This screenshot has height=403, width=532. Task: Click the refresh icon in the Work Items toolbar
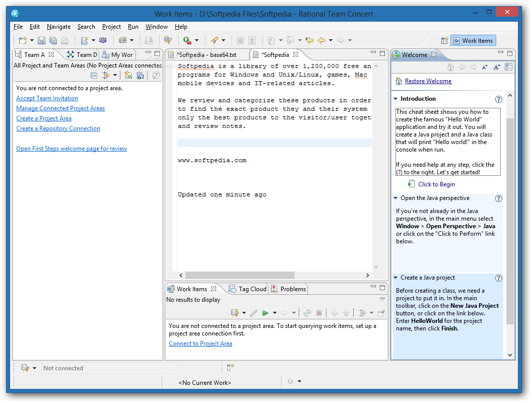click(x=307, y=313)
